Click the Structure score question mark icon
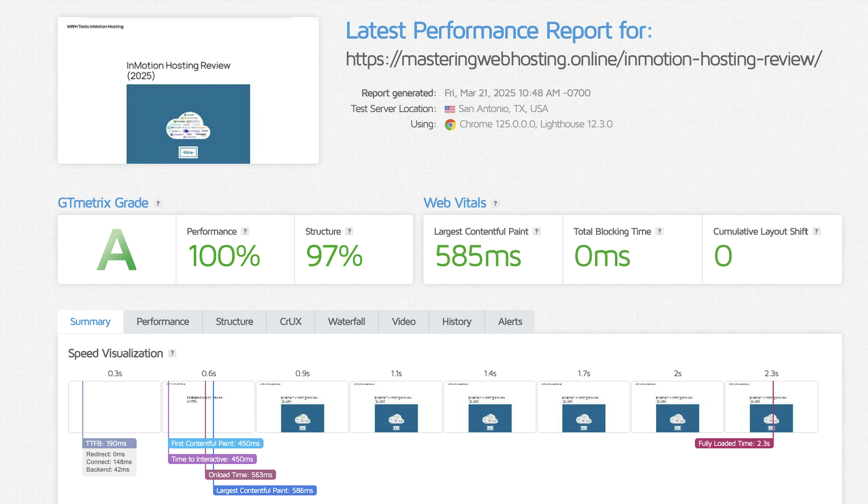The height and width of the screenshot is (504, 868). coord(349,231)
